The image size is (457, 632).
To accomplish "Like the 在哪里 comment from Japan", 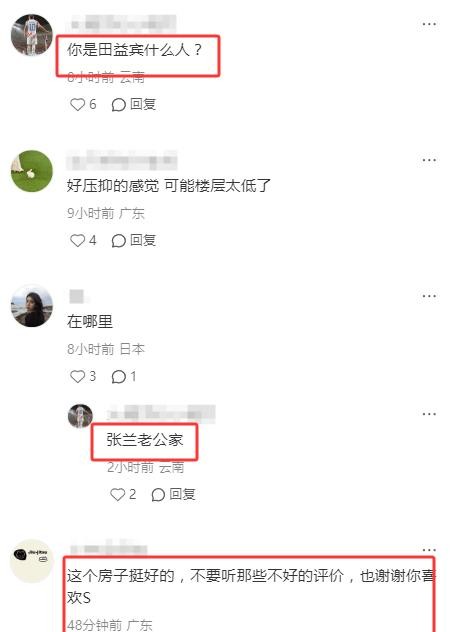I will 83,376.
